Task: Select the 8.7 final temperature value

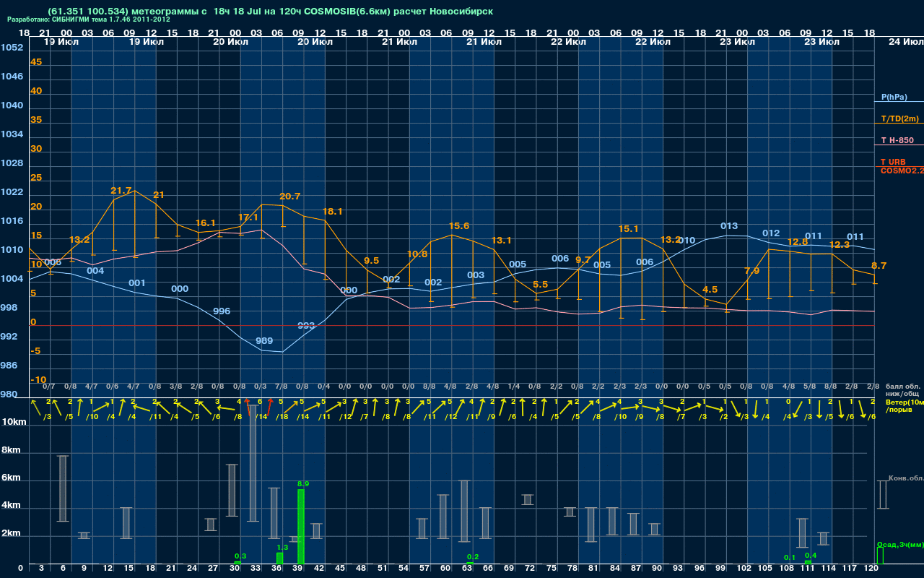Action: 879,266
